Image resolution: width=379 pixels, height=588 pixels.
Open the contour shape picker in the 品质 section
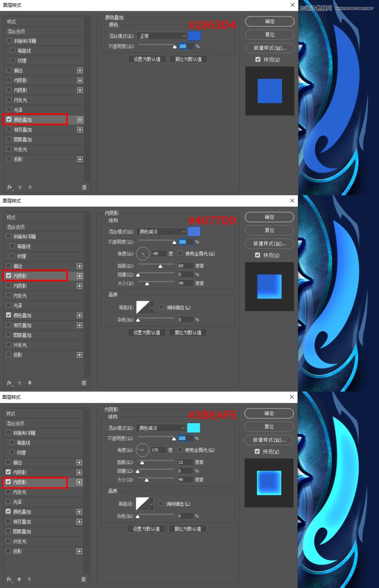tap(143, 307)
